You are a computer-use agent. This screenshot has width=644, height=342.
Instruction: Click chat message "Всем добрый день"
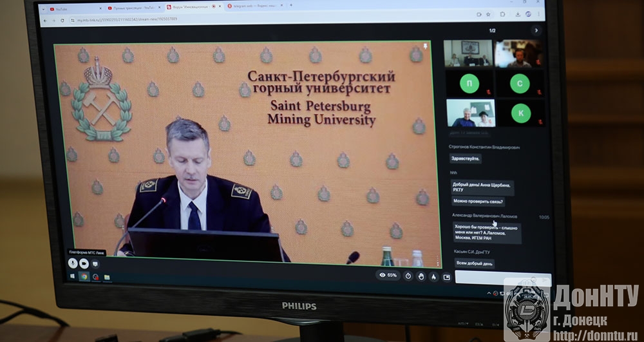[474, 263]
